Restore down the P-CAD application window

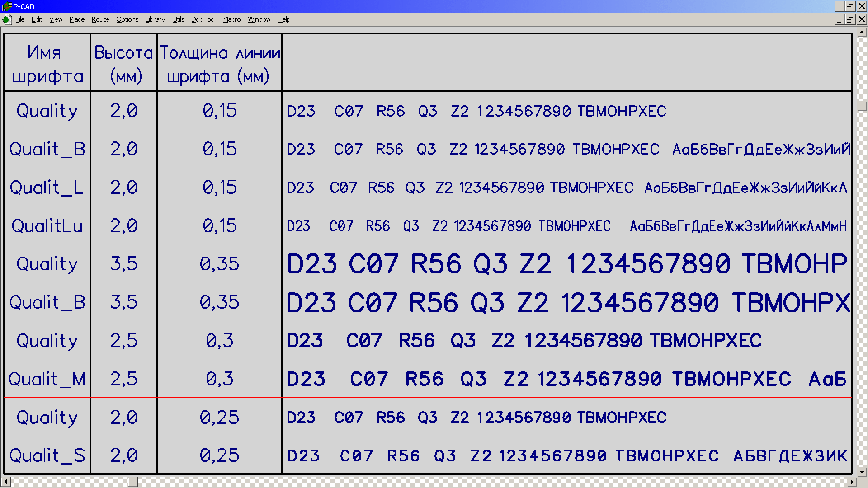point(850,6)
